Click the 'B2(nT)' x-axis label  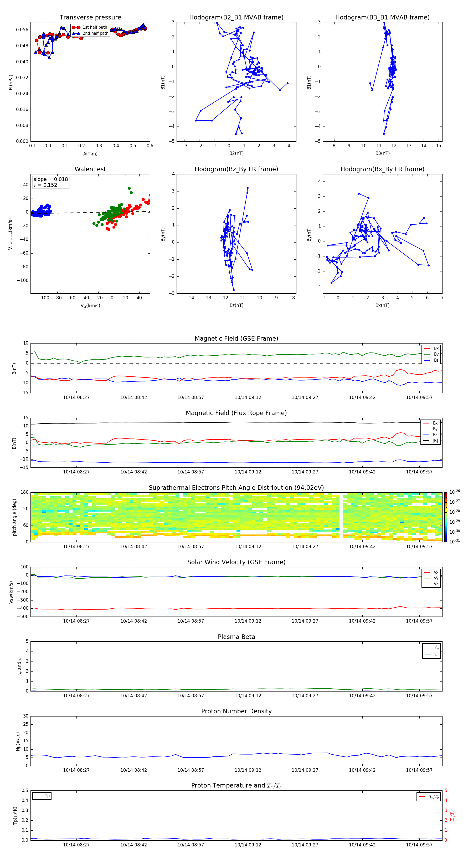236,153
